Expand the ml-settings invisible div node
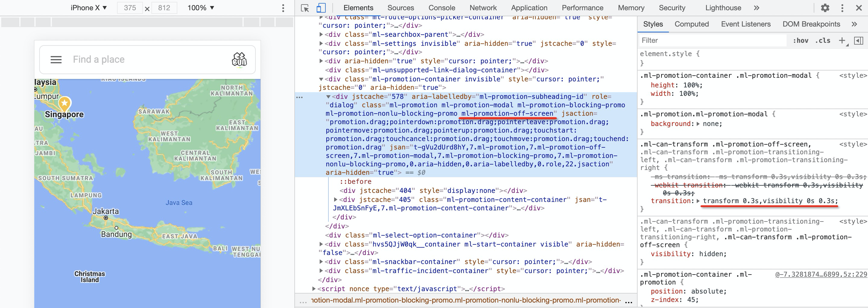 pyautogui.click(x=321, y=43)
